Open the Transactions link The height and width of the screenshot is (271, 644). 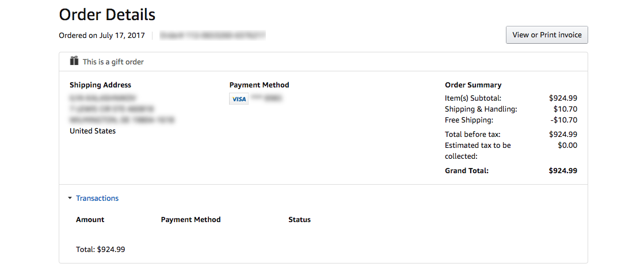click(97, 199)
